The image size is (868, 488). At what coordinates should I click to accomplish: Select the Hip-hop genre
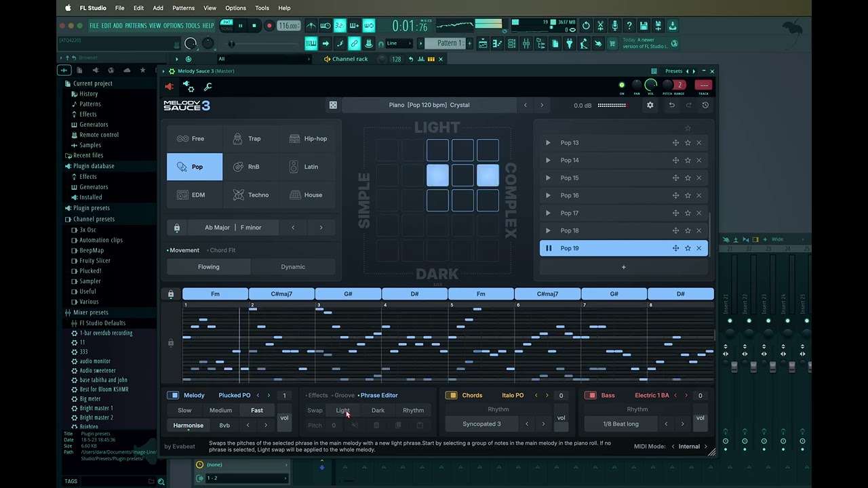(x=307, y=138)
